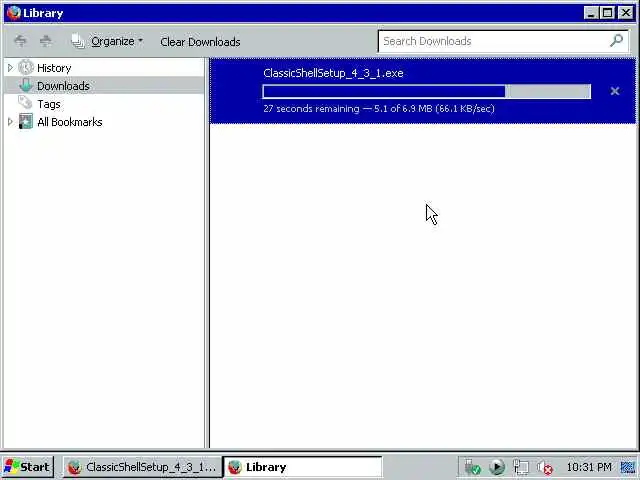Expand the History tree node

pos(10,68)
